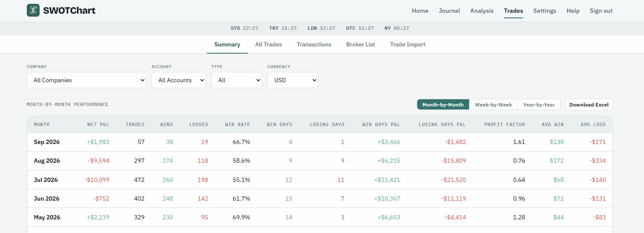Click the SWOTChart brand name
Viewport: 644px width, 233px height.
click(x=69, y=11)
